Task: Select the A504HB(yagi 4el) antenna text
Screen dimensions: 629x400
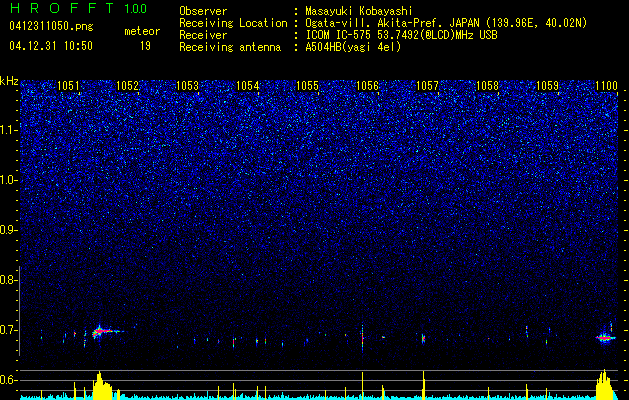Action: (x=353, y=47)
